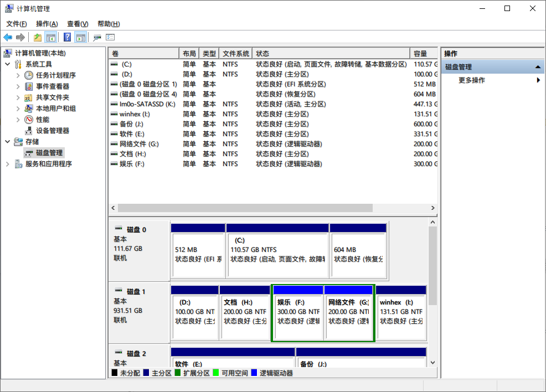Select the Services and Applications icon
The width and height of the screenshot is (546, 392).
click(18, 164)
